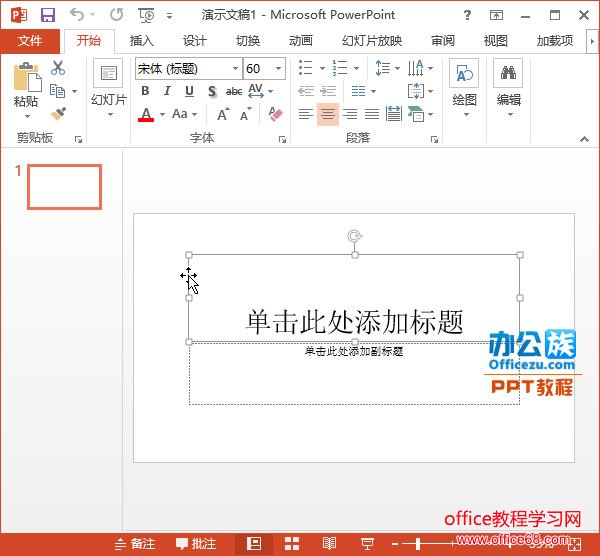Screen dimensions: 600x556
Task: Clear all formatting eraser icon
Action: pos(275,114)
